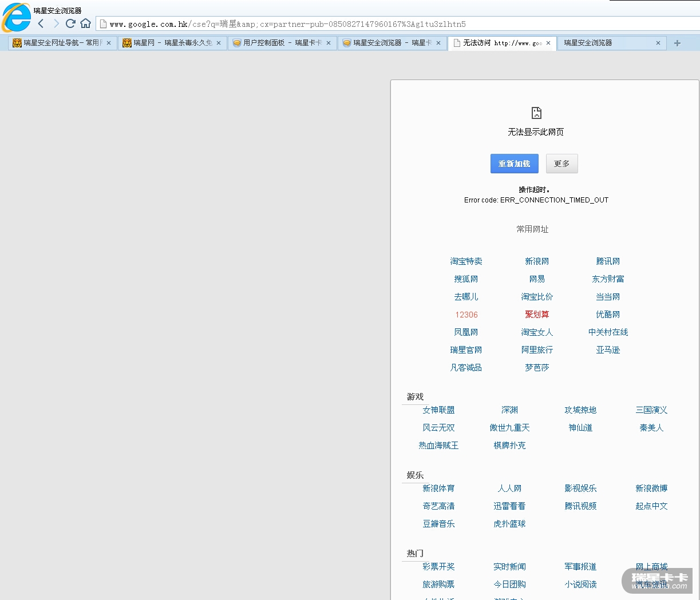Screen dimensions: 700x600
Task: Click page icon in address bar
Action: point(103,24)
